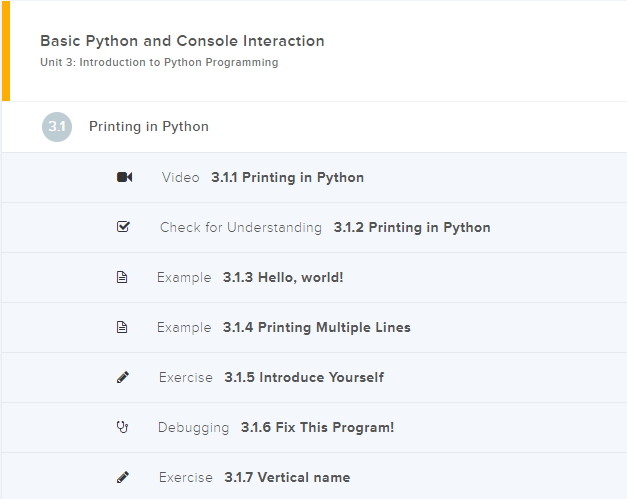The width and height of the screenshot is (627, 499).
Task: Click the checkbox icon beside Check for Understanding
Action: tap(124, 228)
